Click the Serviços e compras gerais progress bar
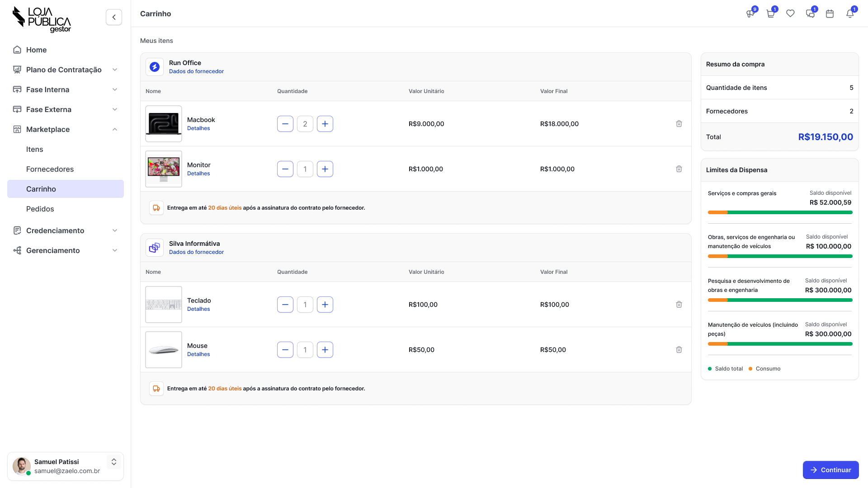 tap(780, 212)
